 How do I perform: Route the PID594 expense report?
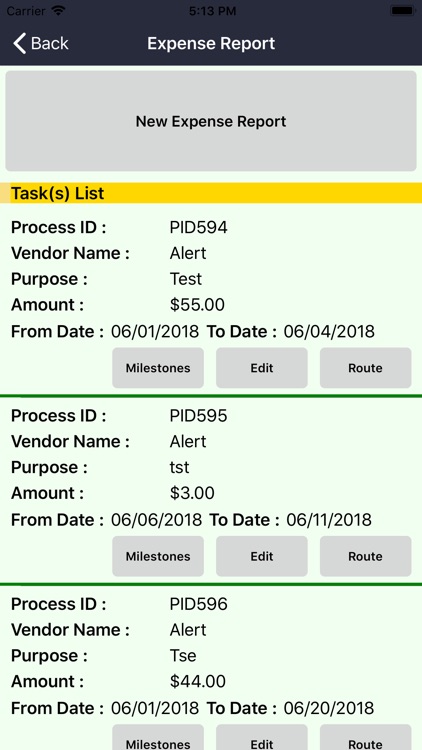[366, 368]
